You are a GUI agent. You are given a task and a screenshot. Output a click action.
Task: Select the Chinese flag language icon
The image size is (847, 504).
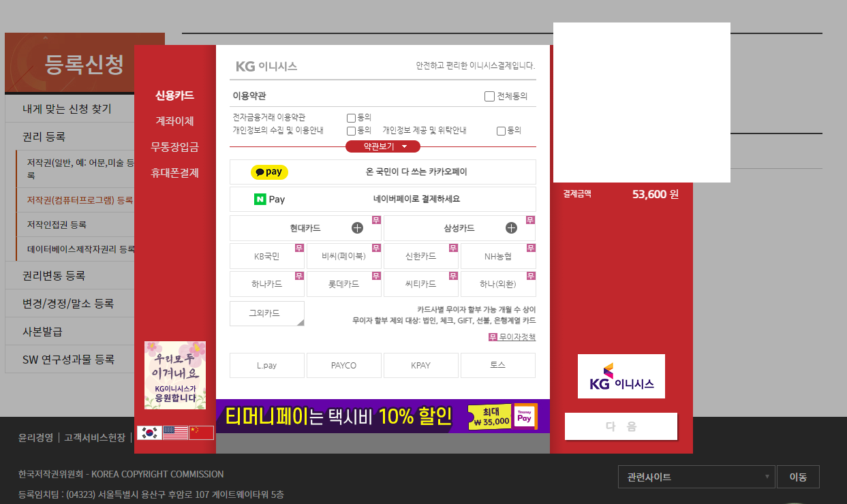point(202,432)
